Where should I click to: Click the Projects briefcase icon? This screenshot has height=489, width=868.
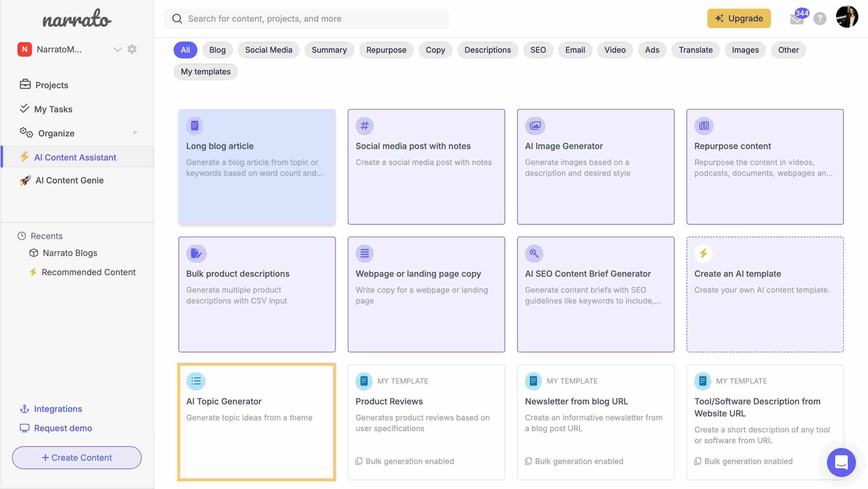(25, 84)
